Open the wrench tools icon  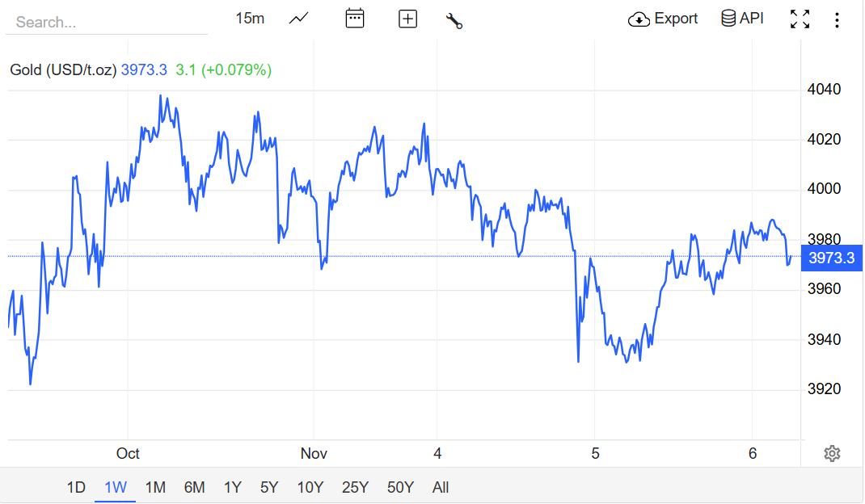point(454,20)
